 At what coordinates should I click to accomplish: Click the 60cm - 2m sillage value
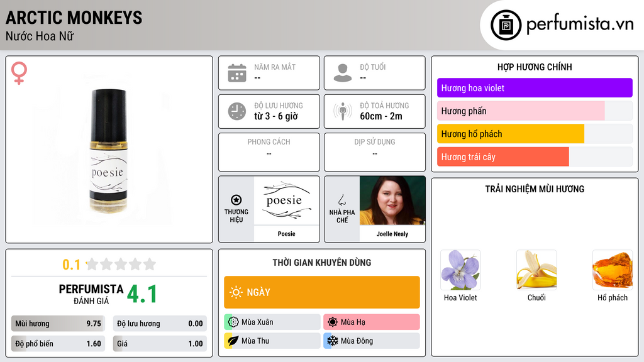tap(381, 116)
